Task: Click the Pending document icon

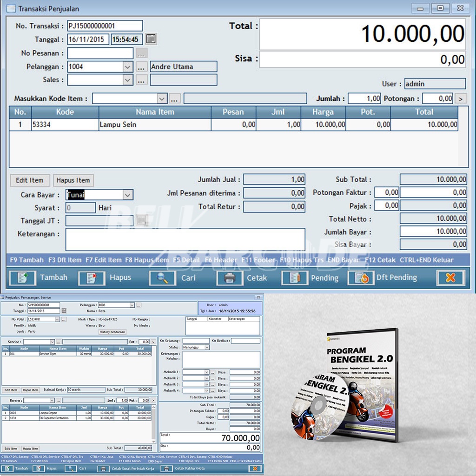Action: (294, 278)
